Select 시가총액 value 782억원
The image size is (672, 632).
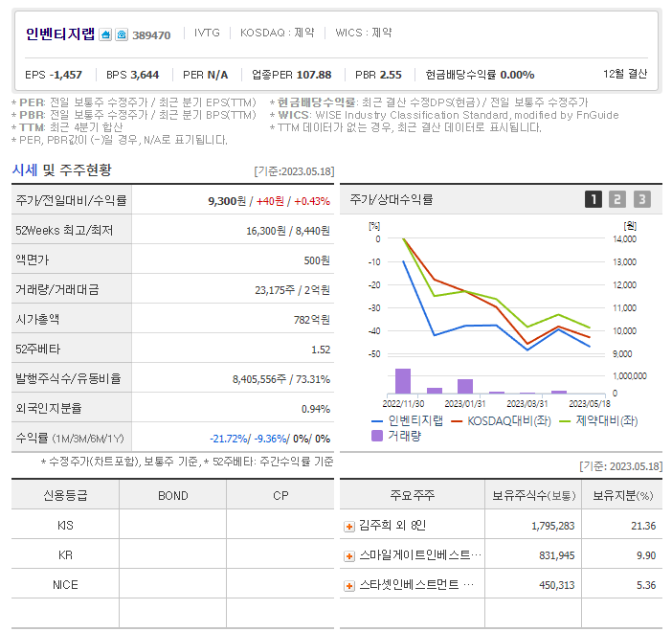(x=312, y=320)
